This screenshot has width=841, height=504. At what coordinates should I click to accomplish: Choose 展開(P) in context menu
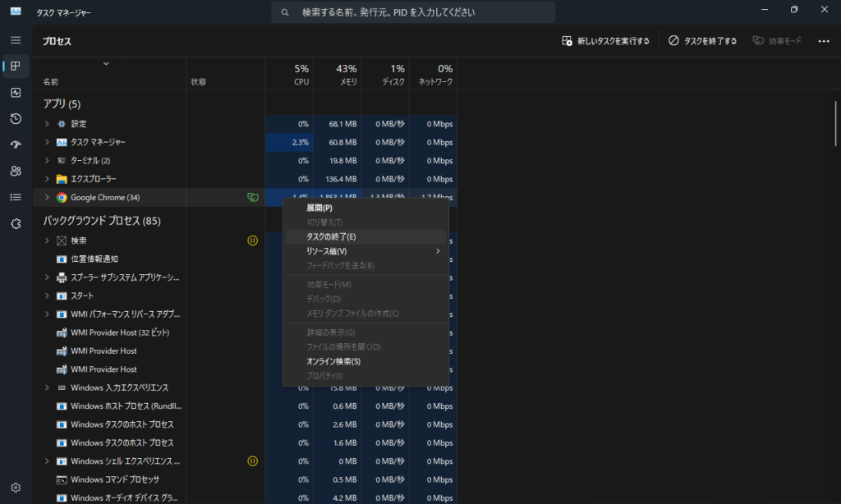click(x=366, y=208)
